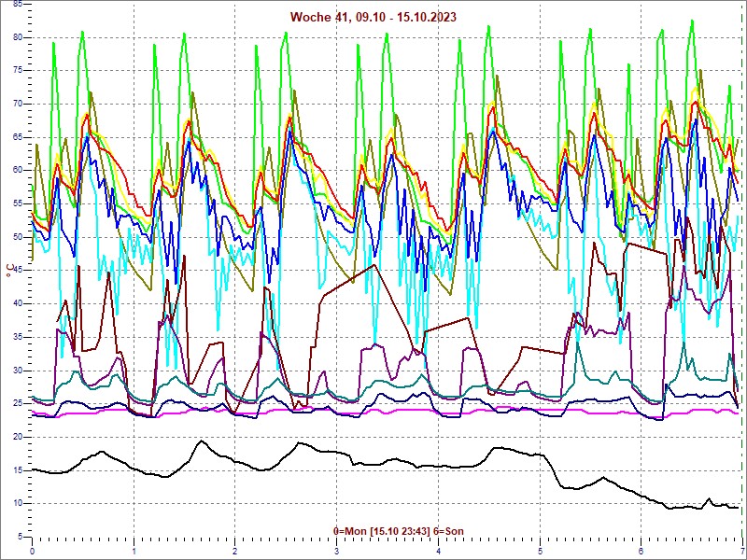Click day label "1" on the time axis
This screenshot has height=560, width=747.
coord(134,552)
